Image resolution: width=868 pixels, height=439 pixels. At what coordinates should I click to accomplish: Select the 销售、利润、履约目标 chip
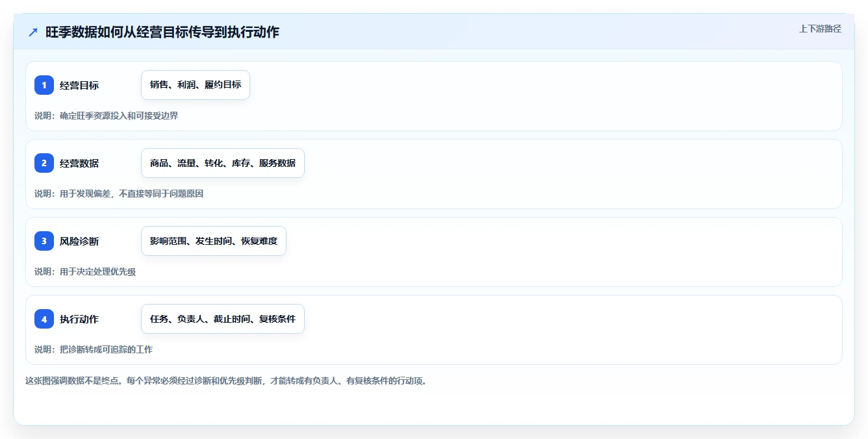tap(196, 85)
